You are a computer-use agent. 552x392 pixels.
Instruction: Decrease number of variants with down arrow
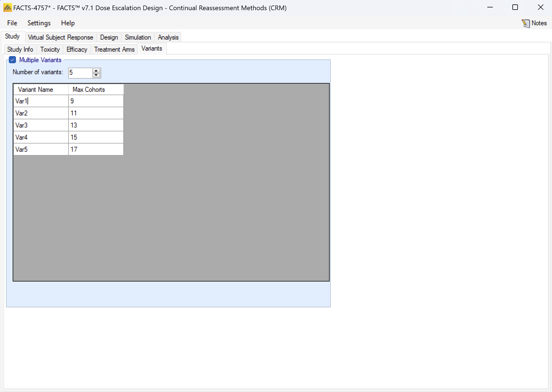coord(96,75)
